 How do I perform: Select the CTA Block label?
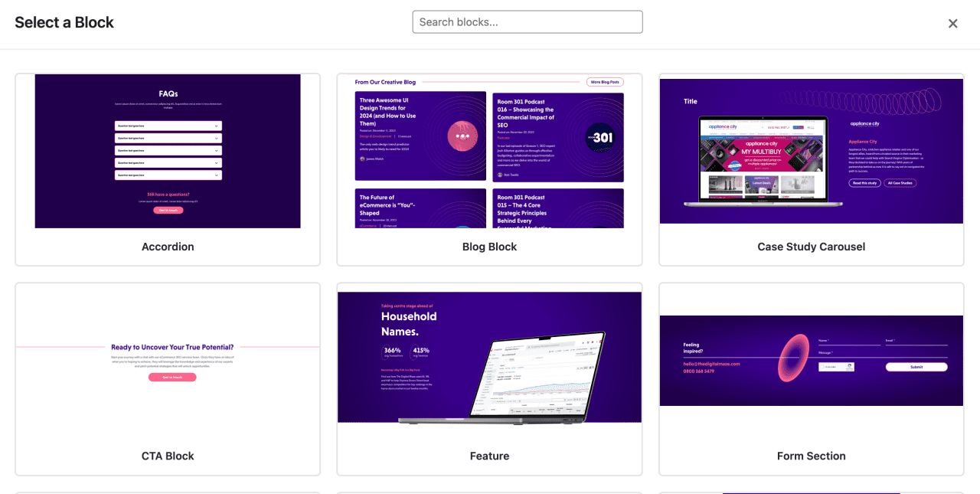[168, 456]
